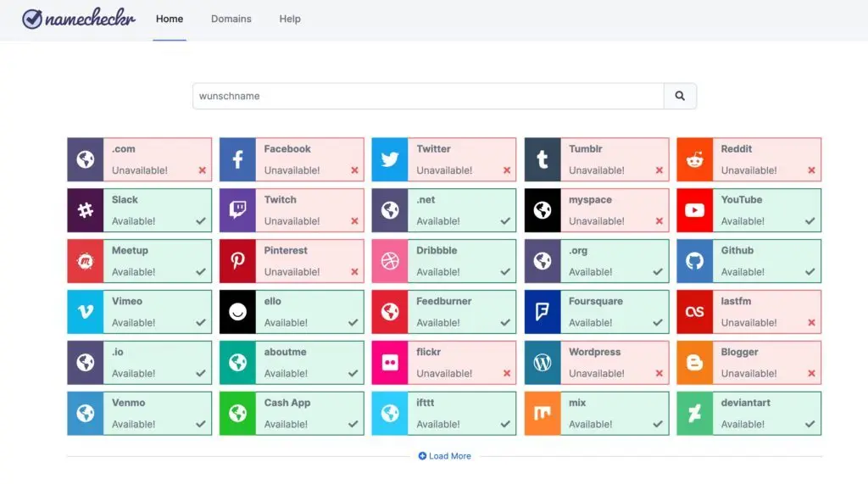868x484 pixels.
Task: Click Meetup Available! status text
Action: [133, 272]
